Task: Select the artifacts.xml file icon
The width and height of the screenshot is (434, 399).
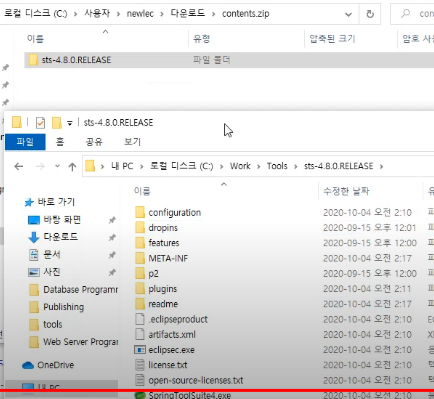Action: pos(140,334)
